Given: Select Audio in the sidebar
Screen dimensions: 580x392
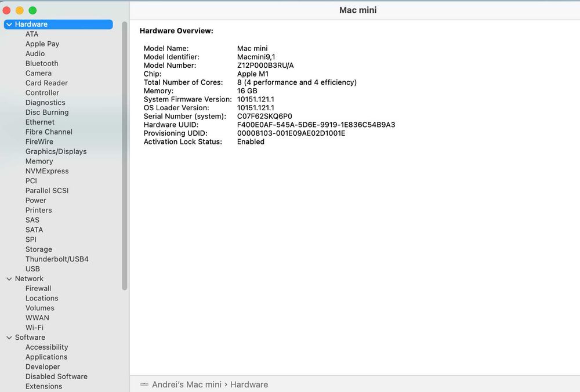Looking at the screenshot, I should [x=35, y=53].
